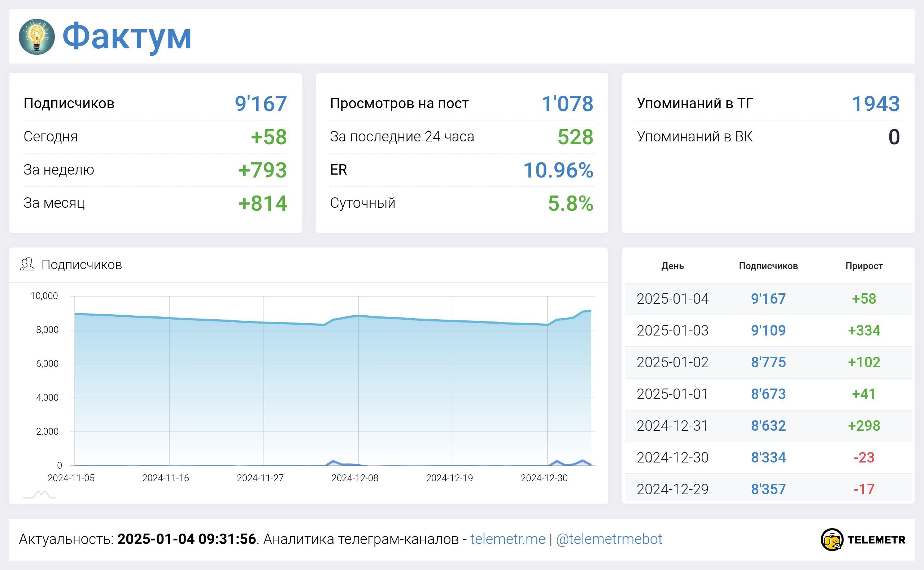Click the 1943 Telegram mentions count
Screen dimensions: 924x570
[x=875, y=104]
